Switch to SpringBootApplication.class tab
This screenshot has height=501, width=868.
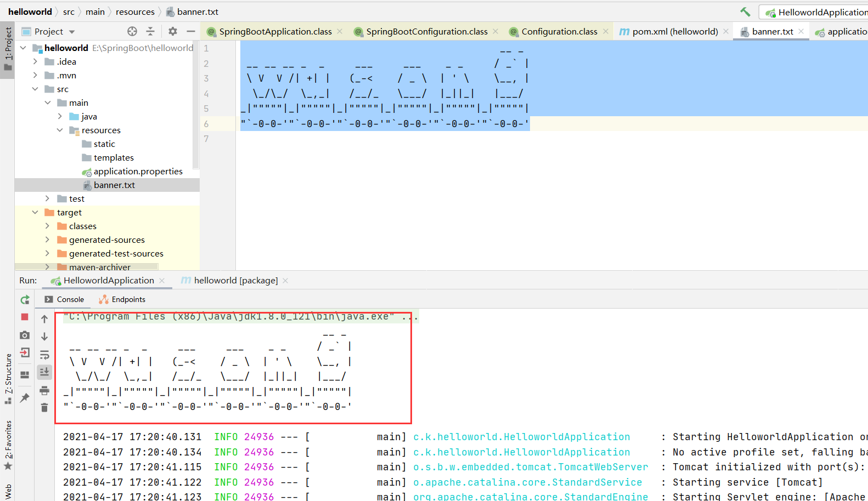point(275,31)
